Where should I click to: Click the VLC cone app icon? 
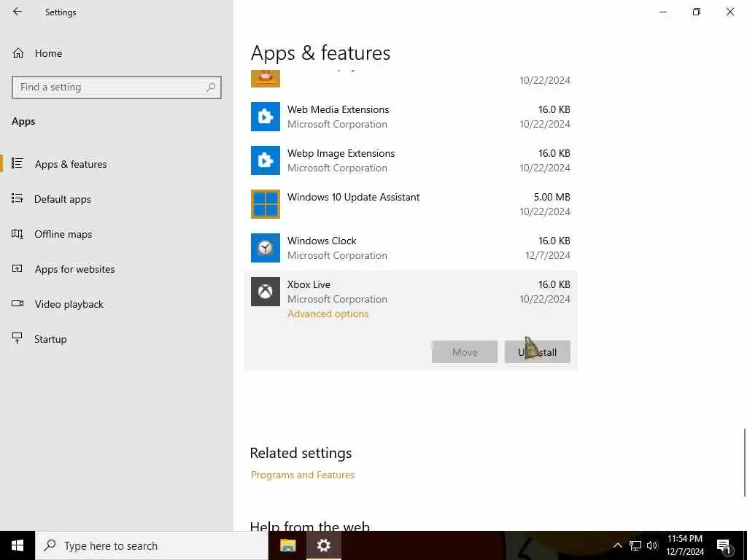[x=266, y=79]
